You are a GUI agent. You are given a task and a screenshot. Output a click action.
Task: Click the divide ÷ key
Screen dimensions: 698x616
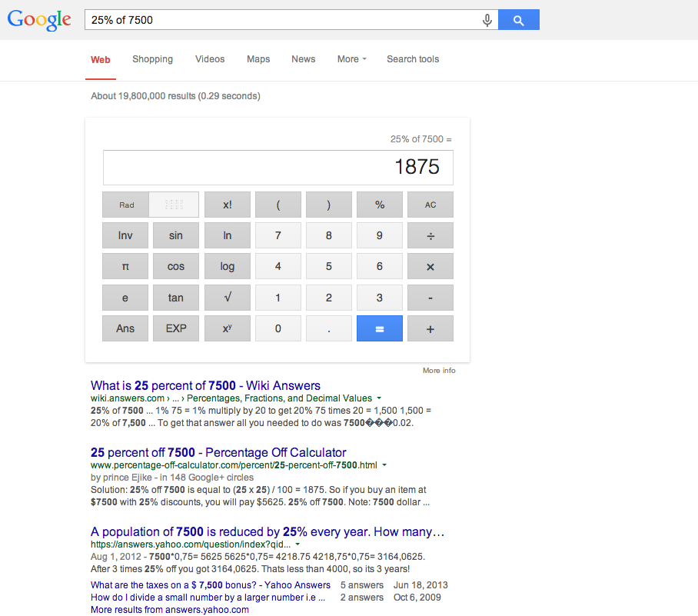(430, 235)
